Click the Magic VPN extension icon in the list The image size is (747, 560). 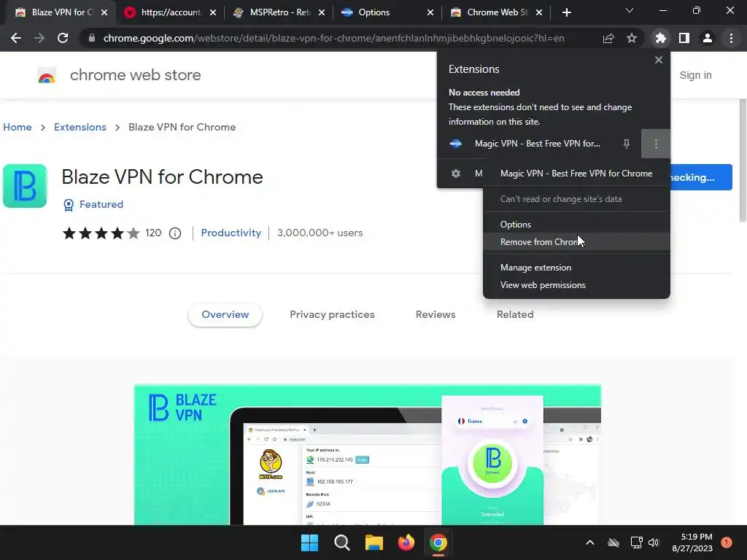point(456,144)
